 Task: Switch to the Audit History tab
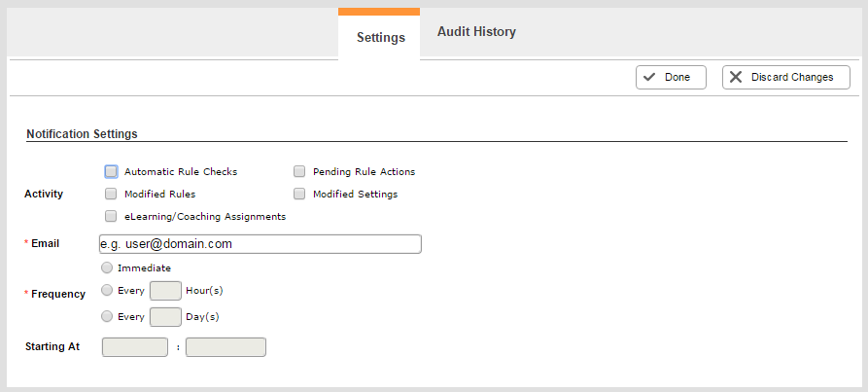pyautogui.click(x=476, y=32)
